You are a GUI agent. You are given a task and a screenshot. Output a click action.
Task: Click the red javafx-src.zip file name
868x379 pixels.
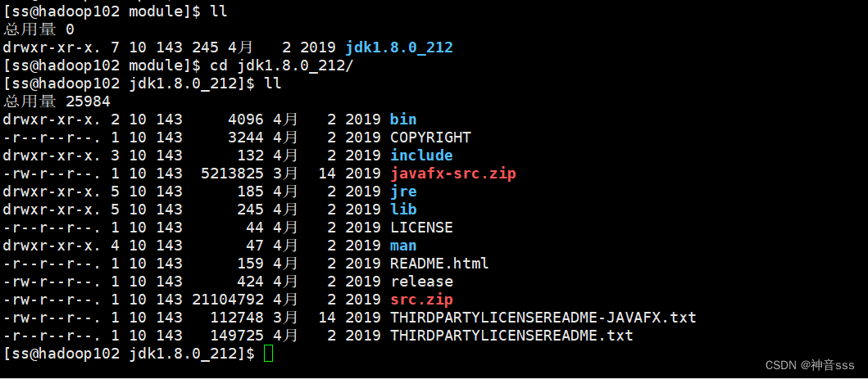[x=452, y=174]
